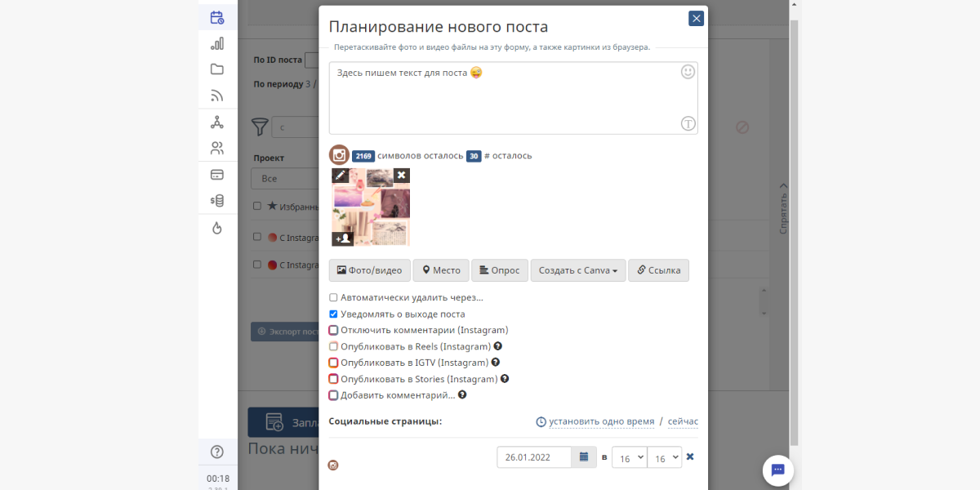
Task: Enable 'Автоматически удалить через...' checkbox
Action: [333, 298]
